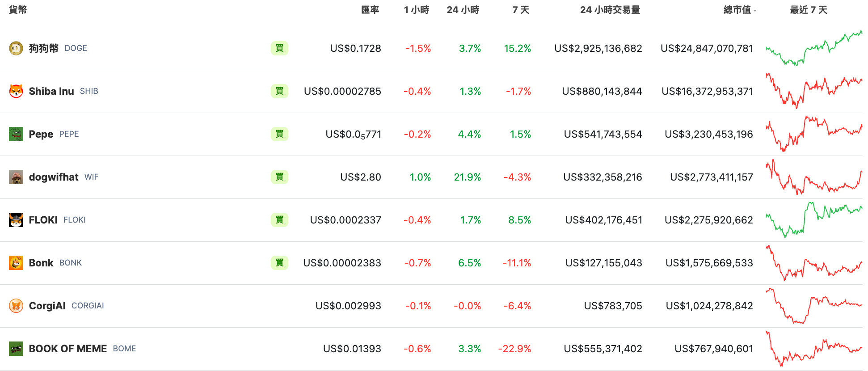Open the 7-day sparkline chart for DOGE

pos(813,48)
